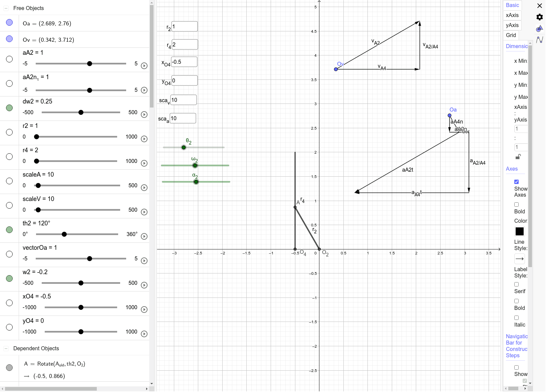
Task: Start animation with play icon beside xO4
Action: click(x=144, y=310)
